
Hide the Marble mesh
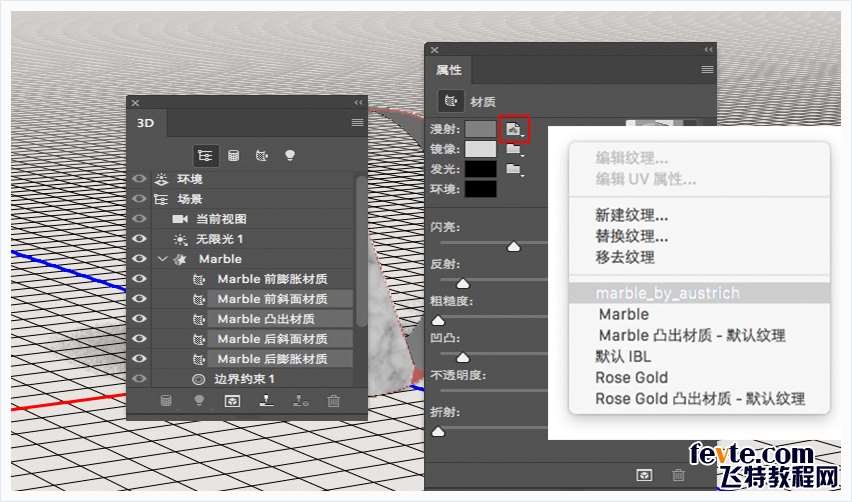(x=140, y=259)
